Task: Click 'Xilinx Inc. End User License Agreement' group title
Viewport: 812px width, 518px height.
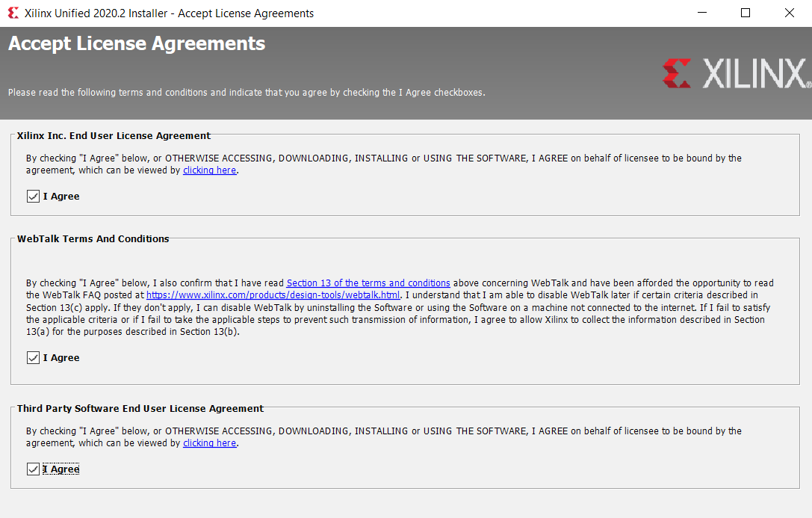Action: (x=114, y=136)
